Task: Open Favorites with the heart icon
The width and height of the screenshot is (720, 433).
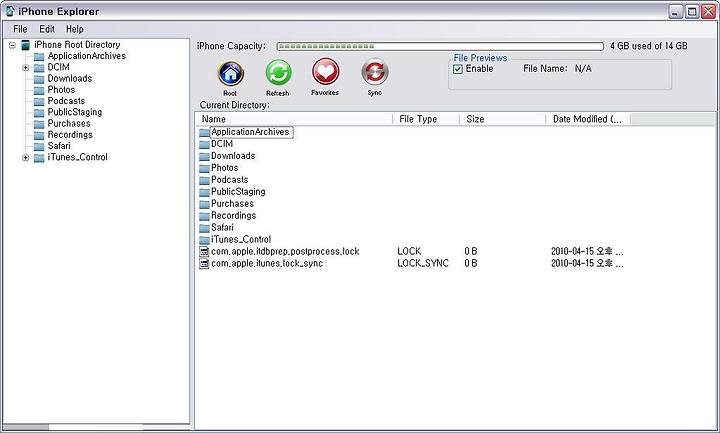Action: click(326, 72)
